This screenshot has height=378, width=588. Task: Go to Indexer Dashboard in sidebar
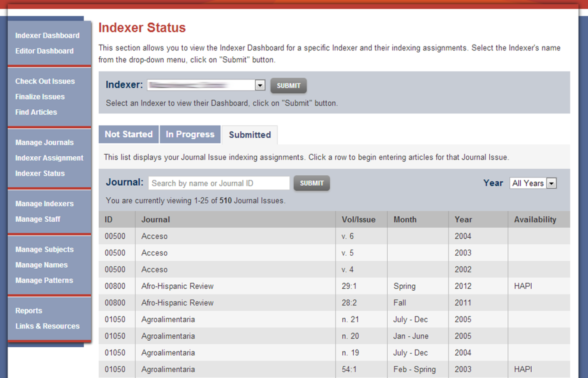(x=47, y=36)
